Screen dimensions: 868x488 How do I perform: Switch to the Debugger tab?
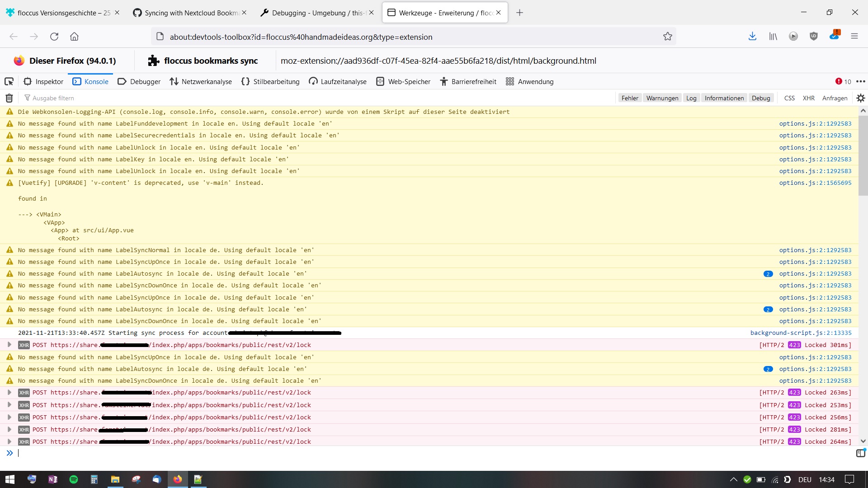pos(139,81)
